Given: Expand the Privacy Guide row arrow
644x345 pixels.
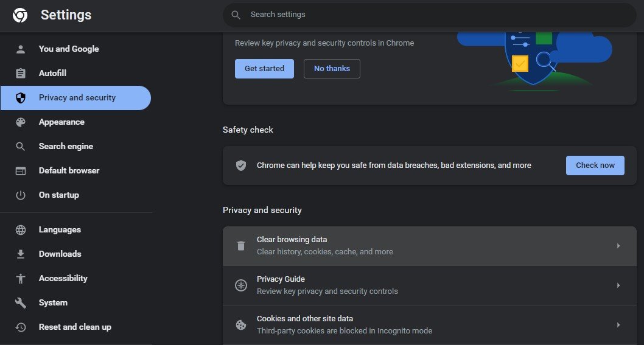Looking at the screenshot, I should [x=618, y=285].
